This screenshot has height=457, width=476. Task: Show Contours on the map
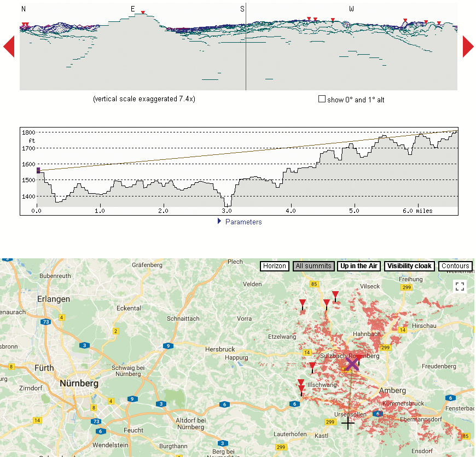click(455, 266)
